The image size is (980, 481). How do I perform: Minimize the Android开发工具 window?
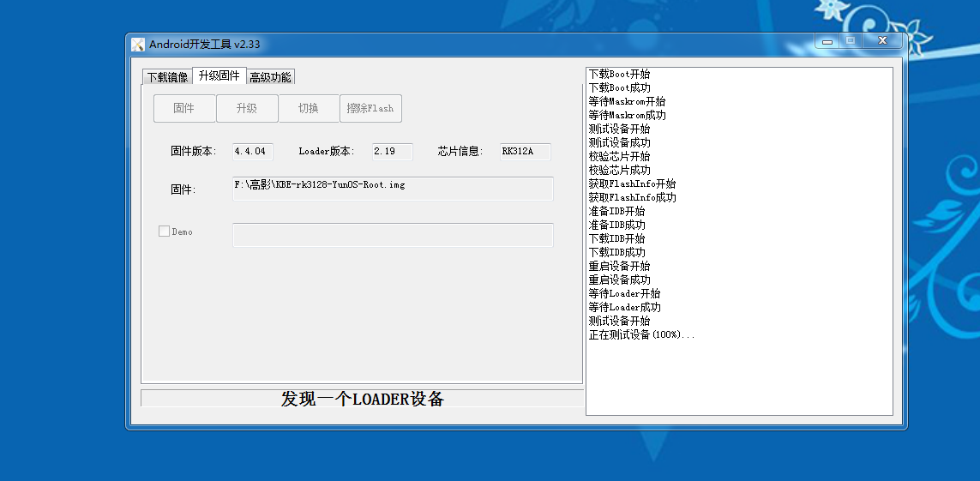click(x=827, y=41)
